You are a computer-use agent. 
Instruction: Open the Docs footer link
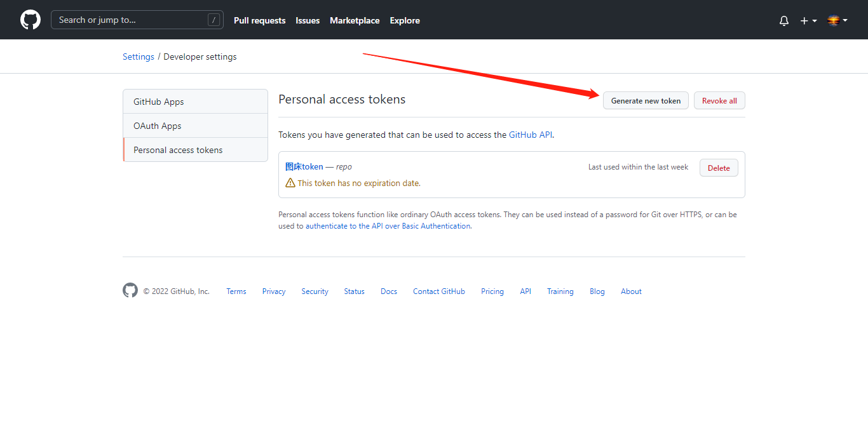(389, 291)
